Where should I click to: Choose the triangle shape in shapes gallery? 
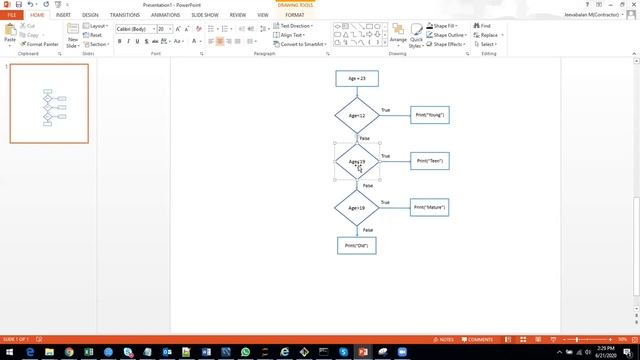click(x=345, y=35)
